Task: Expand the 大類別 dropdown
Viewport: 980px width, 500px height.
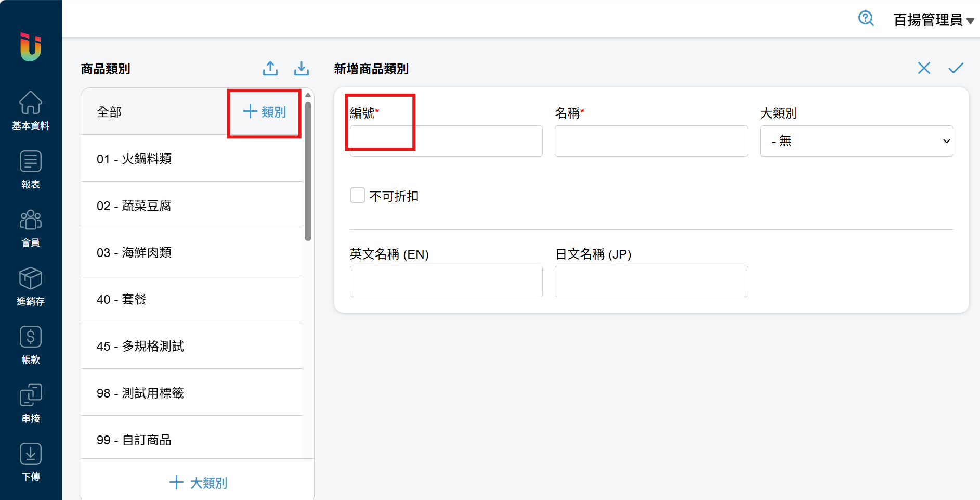Action: tap(856, 141)
